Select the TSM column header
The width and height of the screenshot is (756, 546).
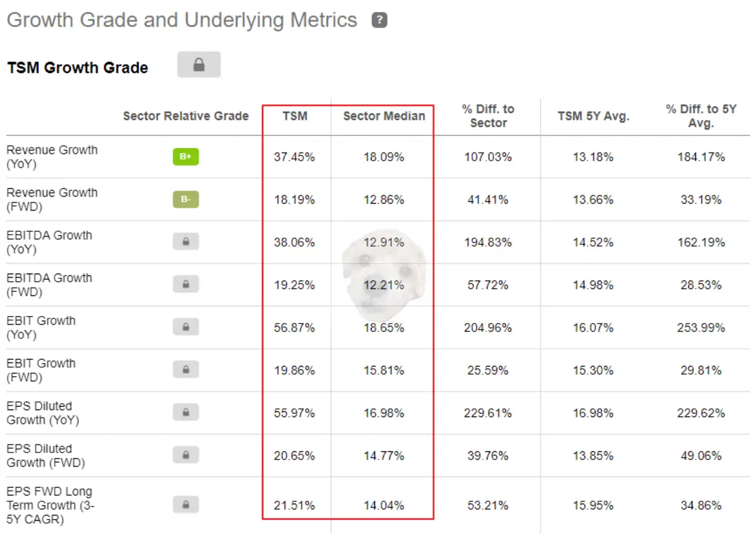(x=295, y=116)
